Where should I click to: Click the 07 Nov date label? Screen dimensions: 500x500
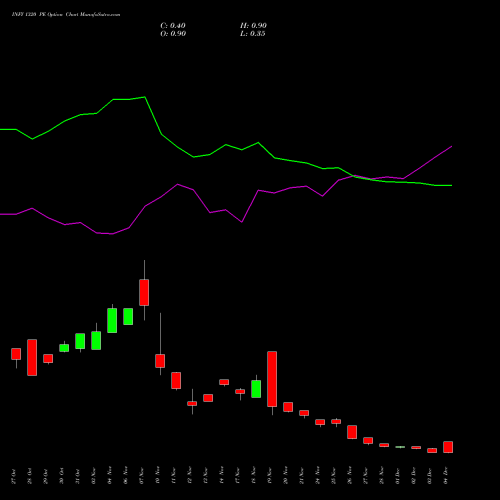(142, 475)
